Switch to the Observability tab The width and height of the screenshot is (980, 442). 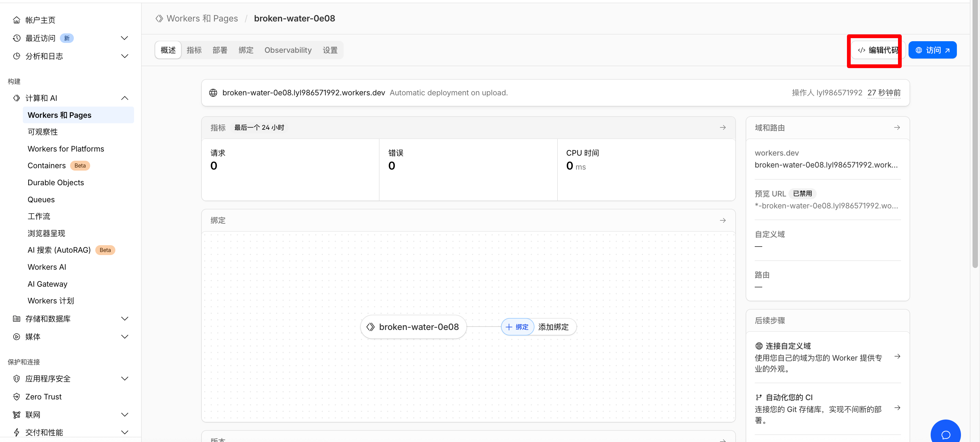(x=288, y=50)
